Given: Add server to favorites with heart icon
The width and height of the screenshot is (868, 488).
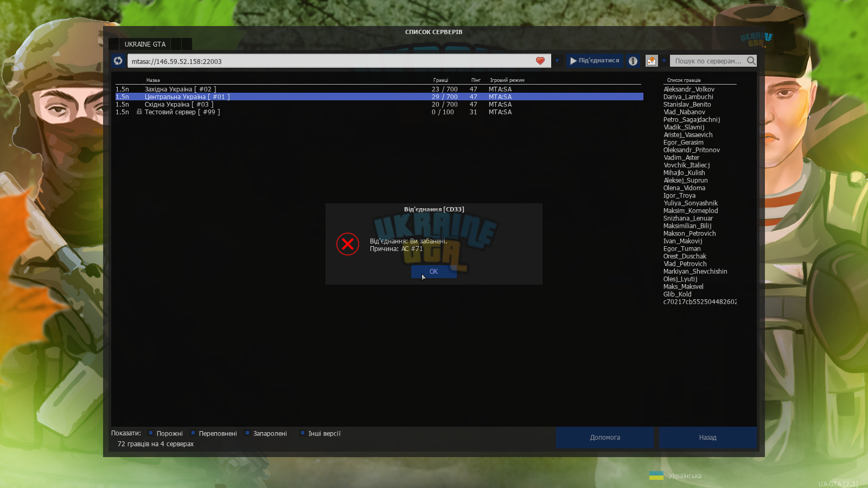Looking at the screenshot, I should [x=540, y=61].
